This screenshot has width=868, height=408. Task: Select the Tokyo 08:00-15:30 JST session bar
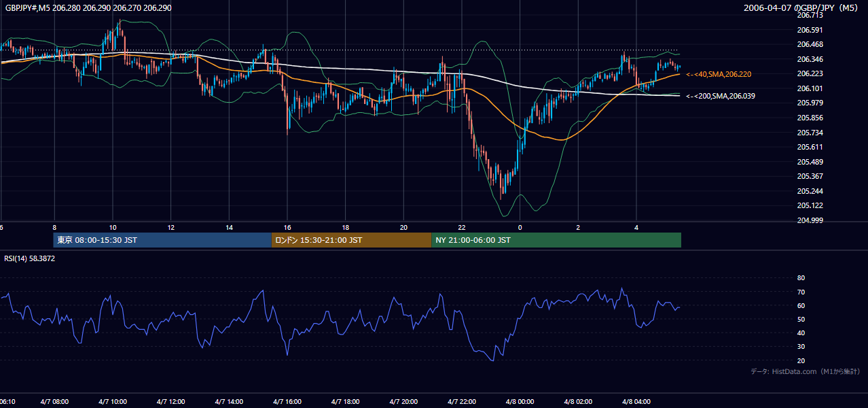(162, 240)
